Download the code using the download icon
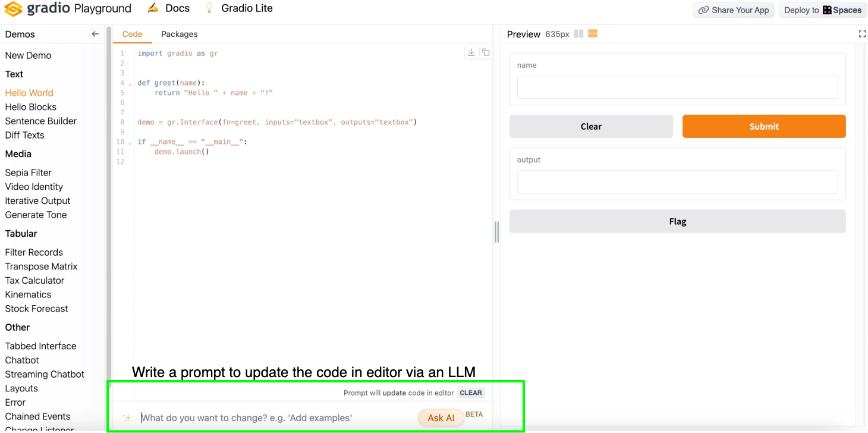 (x=471, y=52)
